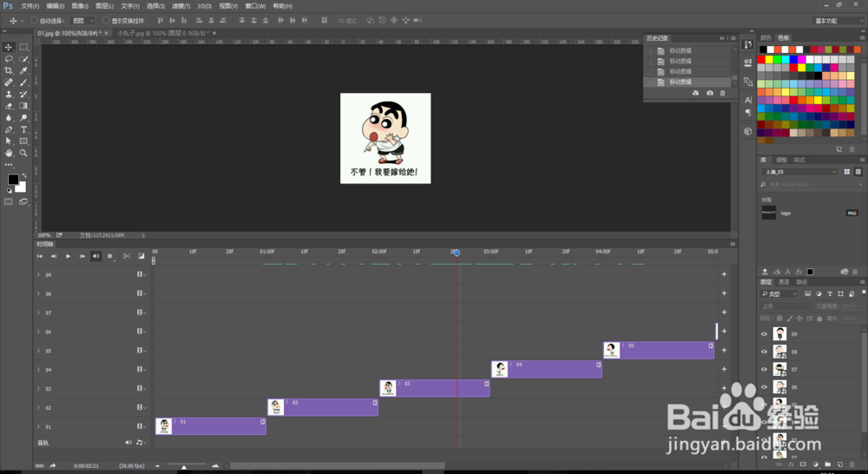Viewport: 868px width, 474px height.
Task: Select the Rectangular Marquee tool
Action: point(23,47)
